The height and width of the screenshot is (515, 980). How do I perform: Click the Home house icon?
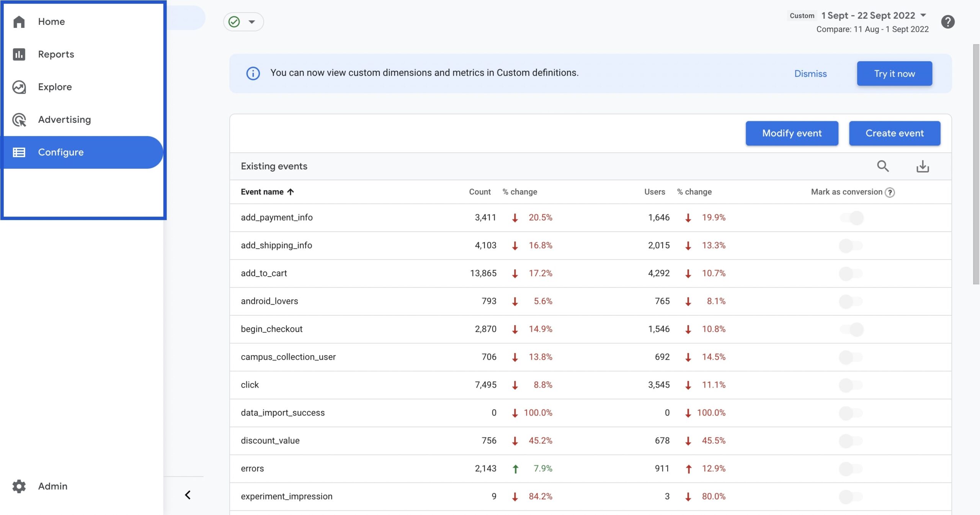coord(19,22)
